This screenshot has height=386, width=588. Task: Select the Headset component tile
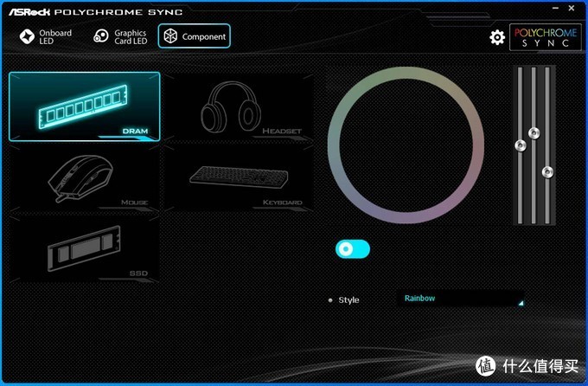pyautogui.click(x=239, y=106)
